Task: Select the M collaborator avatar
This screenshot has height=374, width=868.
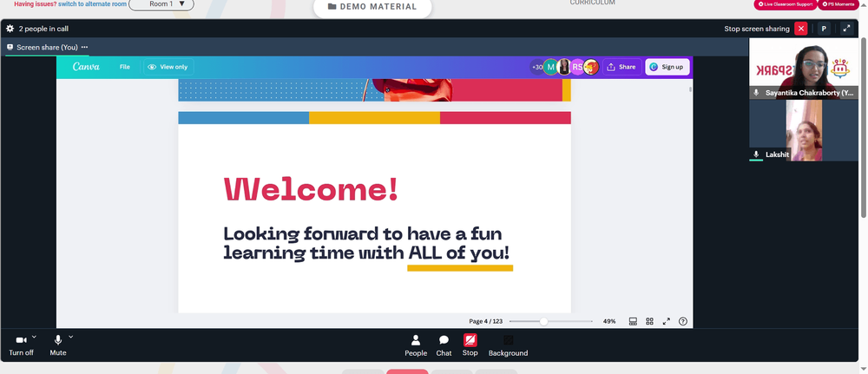Action: [x=550, y=67]
